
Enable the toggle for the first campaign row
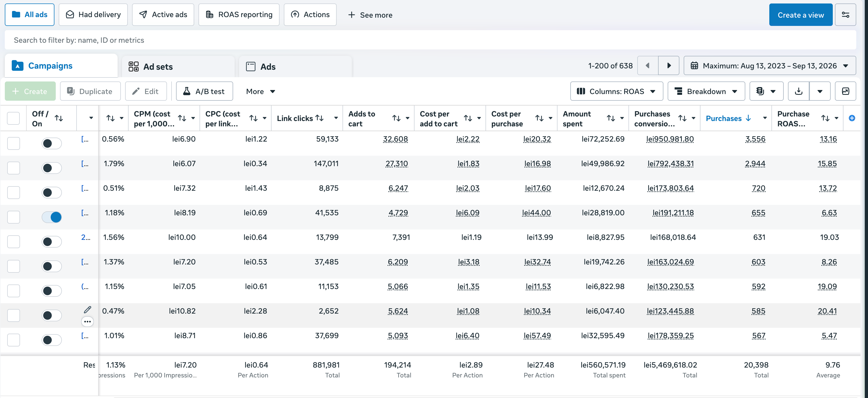(51, 143)
